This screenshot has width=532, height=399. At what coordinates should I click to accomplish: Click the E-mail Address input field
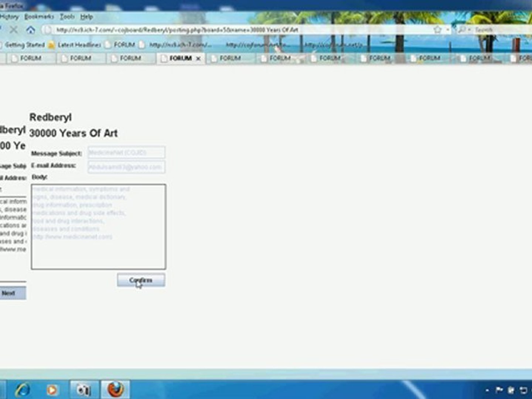[126, 167]
